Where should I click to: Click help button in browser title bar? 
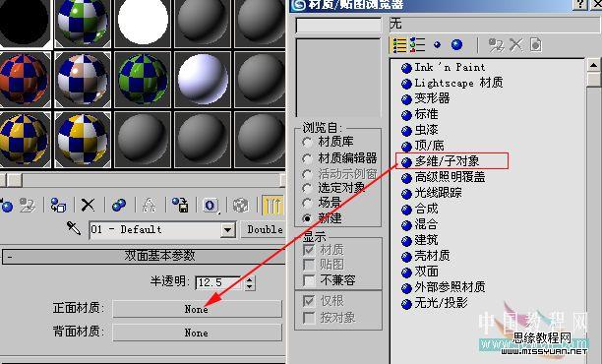click(x=579, y=4)
